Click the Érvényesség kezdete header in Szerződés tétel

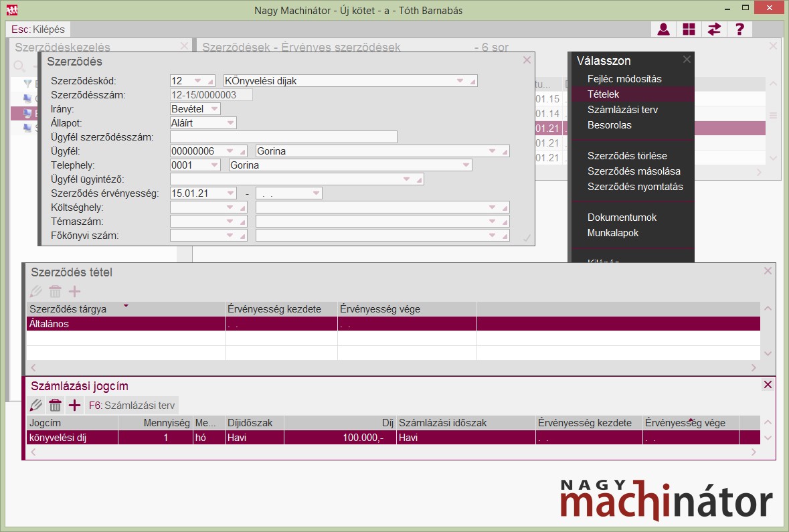[281, 309]
